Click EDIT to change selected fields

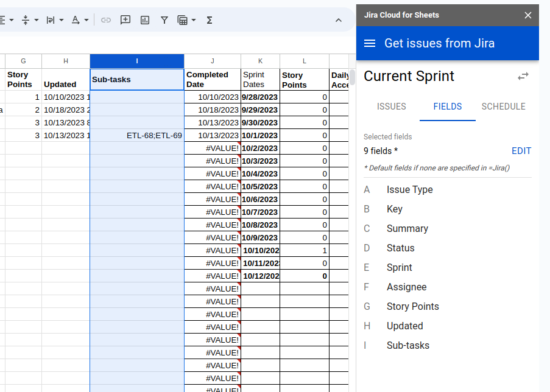(521, 151)
